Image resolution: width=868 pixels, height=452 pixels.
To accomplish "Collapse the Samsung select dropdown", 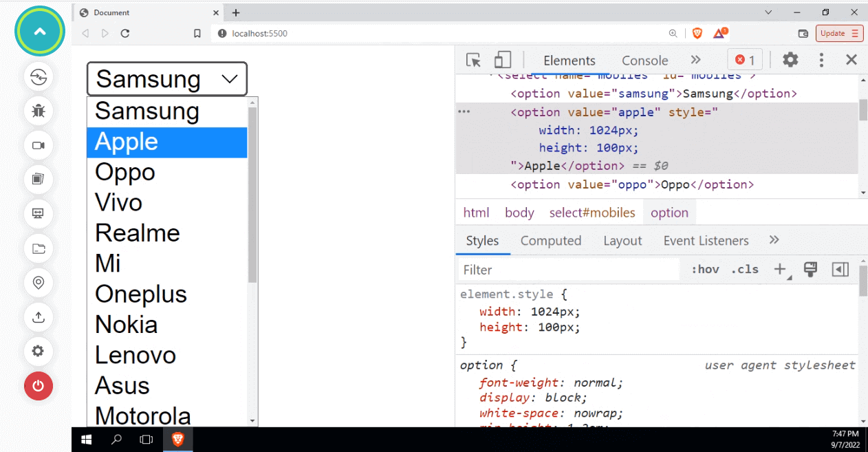I will 166,79.
